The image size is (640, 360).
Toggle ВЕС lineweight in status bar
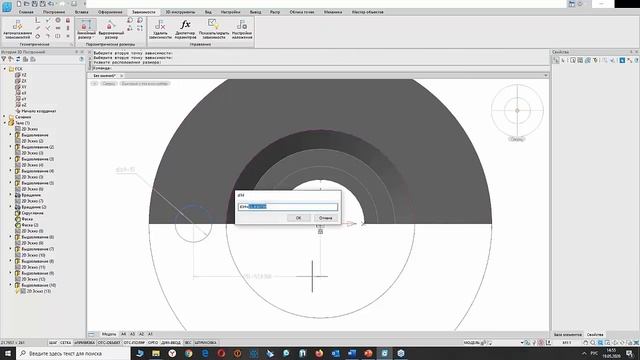point(188,343)
